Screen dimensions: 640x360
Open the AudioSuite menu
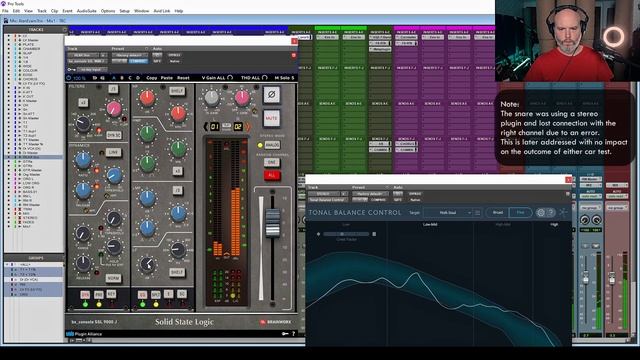tap(87, 11)
